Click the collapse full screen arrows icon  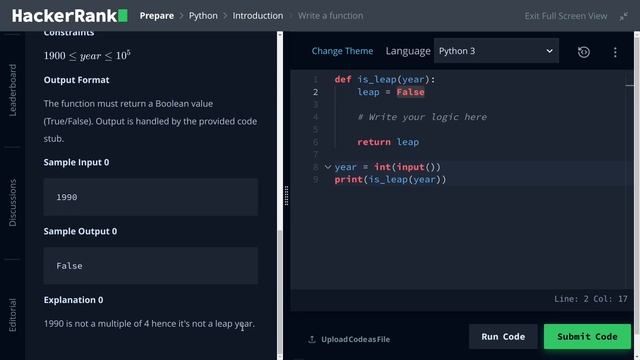pos(623,16)
